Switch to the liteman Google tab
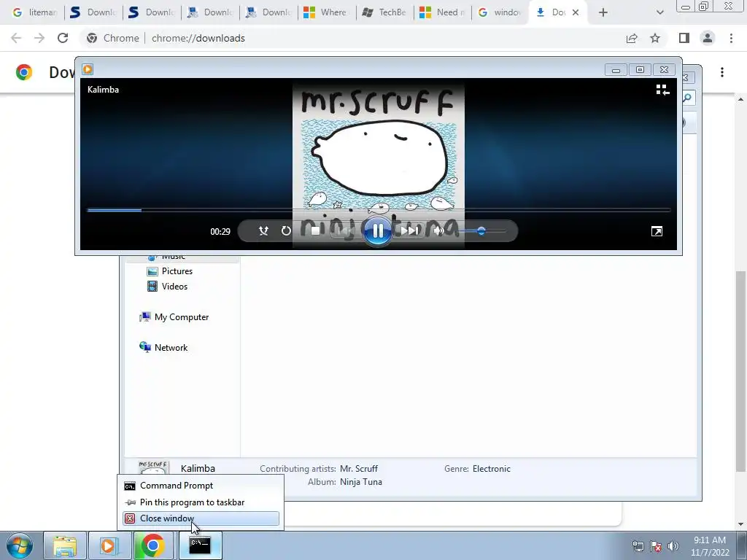Screen dimensions: 747x560 click(34, 12)
